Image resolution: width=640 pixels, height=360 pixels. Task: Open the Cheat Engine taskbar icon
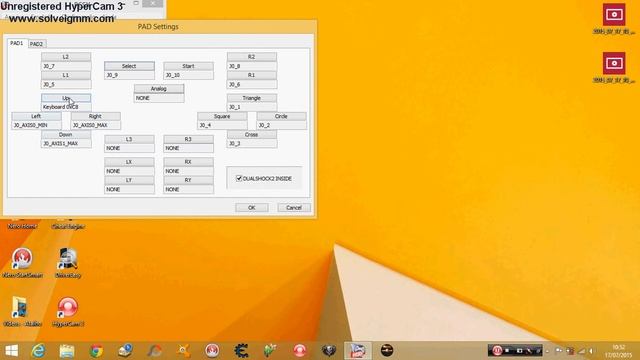click(242, 351)
